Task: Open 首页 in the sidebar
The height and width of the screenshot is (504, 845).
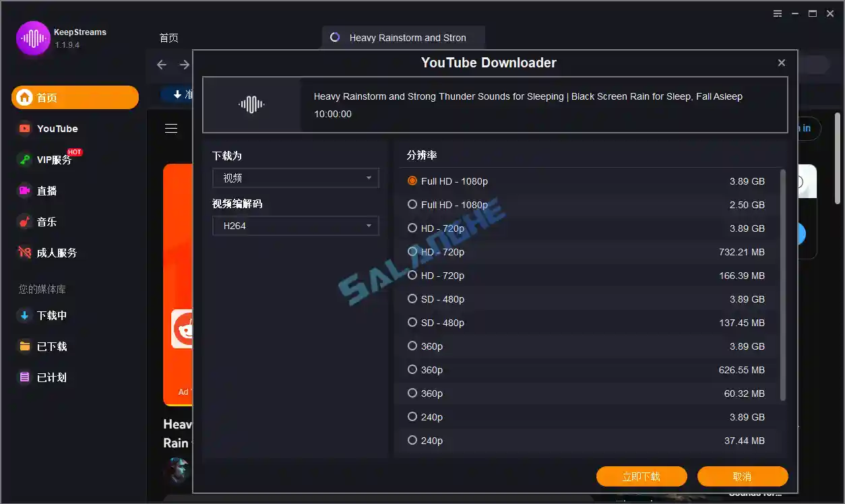Action: click(75, 97)
